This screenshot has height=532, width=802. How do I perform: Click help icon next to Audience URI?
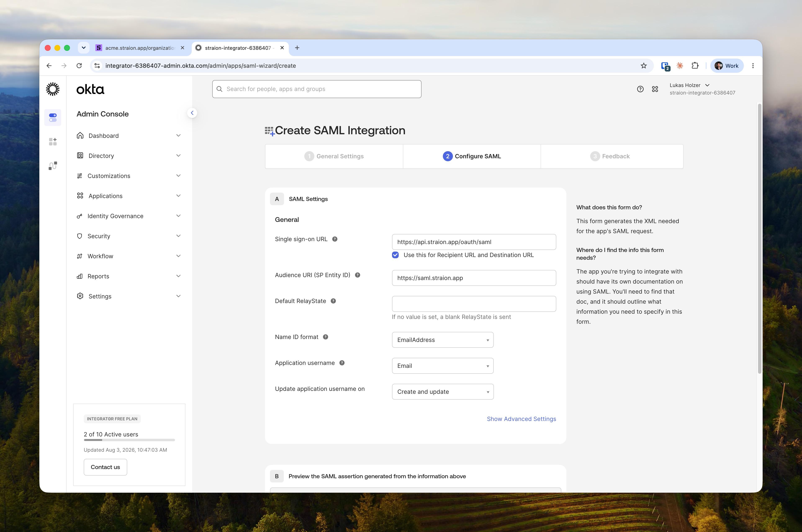pos(357,275)
